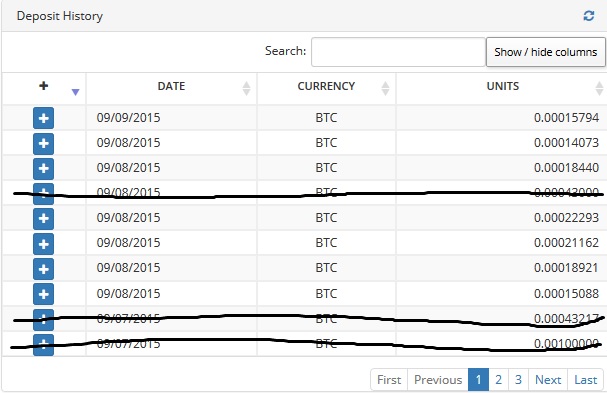Viewport: 607px width, 393px height.
Task: Select the units value 0.00022293
Action: click(x=566, y=218)
